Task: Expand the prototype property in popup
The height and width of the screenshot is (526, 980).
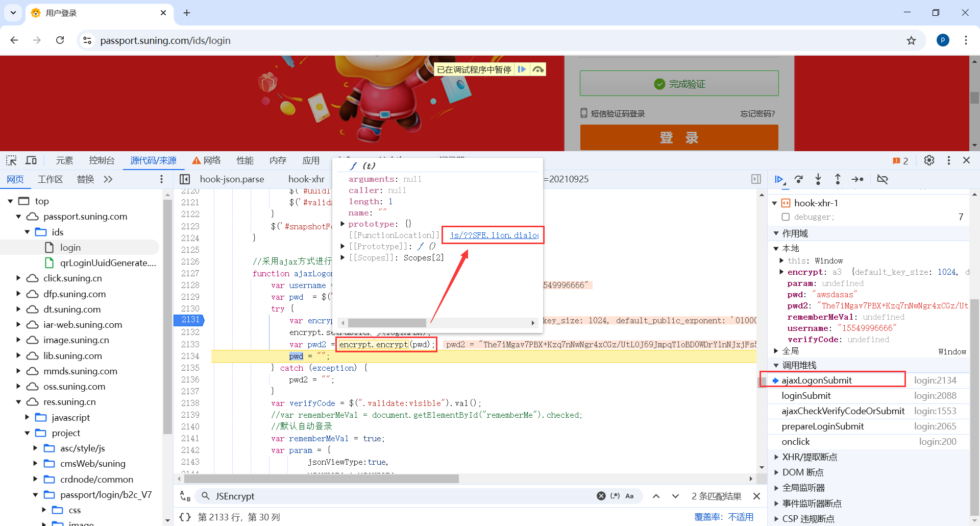Action: (342, 224)
